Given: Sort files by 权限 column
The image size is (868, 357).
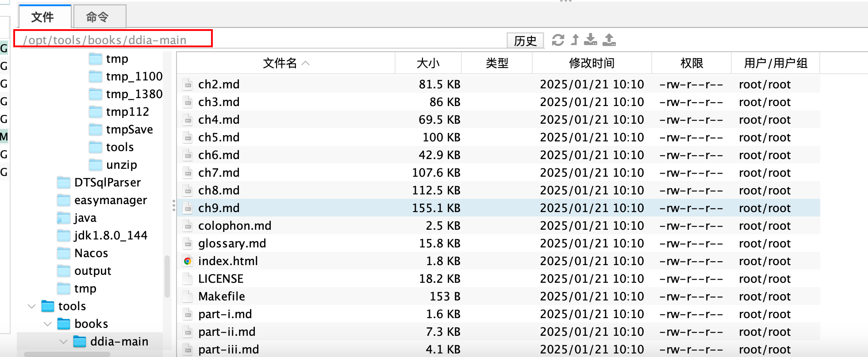Looking at the screenshot, I should tap(691, 63).
